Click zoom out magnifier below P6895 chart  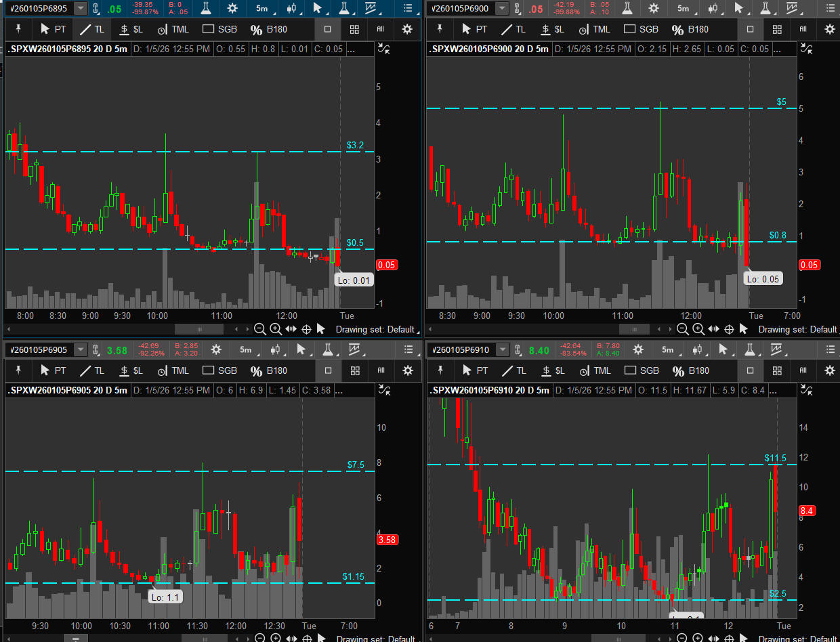[x=260, y=329]
